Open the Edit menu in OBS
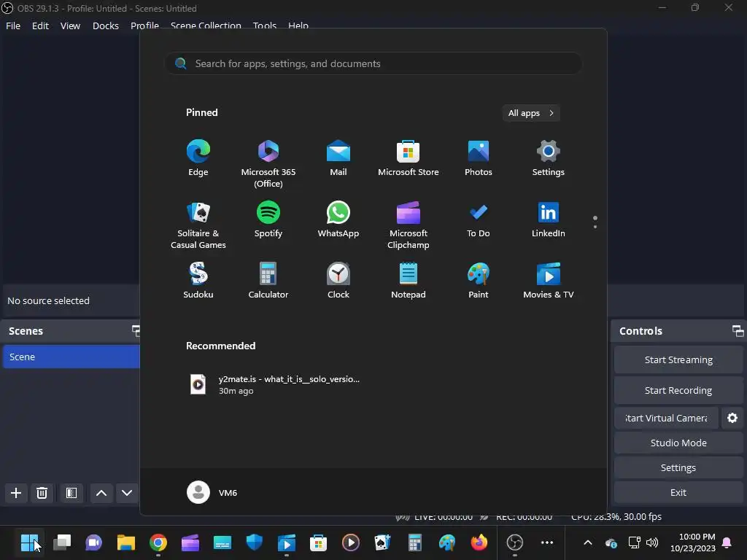 coord(41,26)
